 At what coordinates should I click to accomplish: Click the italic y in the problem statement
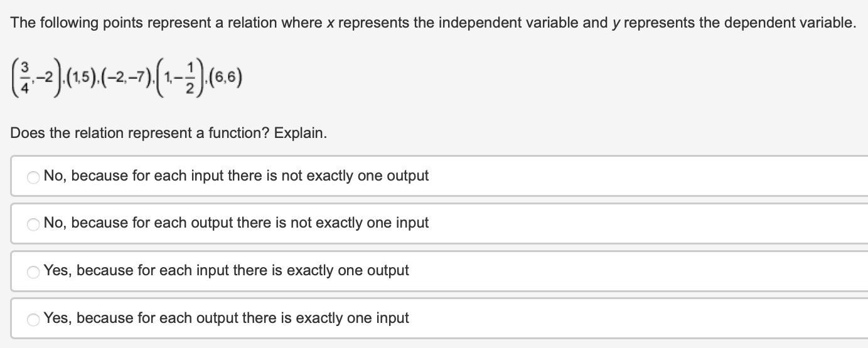coord(616,23)
